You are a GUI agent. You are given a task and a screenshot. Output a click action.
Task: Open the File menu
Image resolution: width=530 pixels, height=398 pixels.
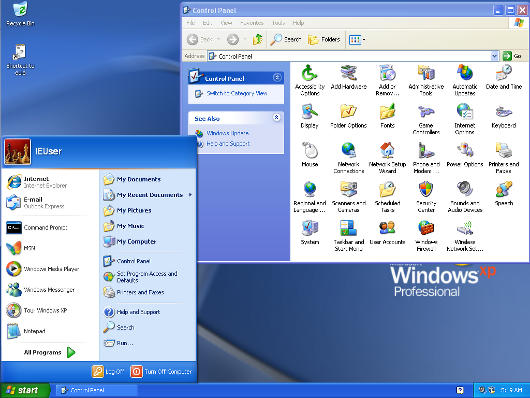point(191,23)
